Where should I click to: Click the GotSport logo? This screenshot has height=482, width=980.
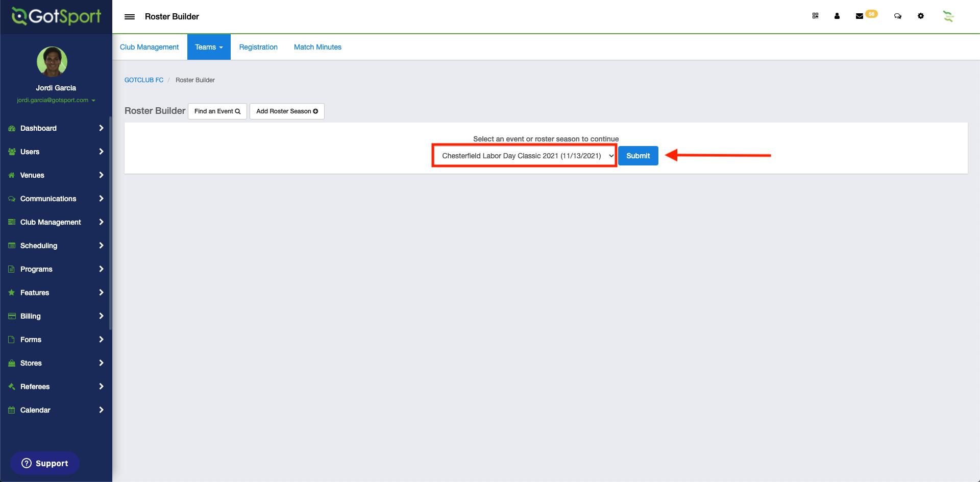tap(56, 16)
